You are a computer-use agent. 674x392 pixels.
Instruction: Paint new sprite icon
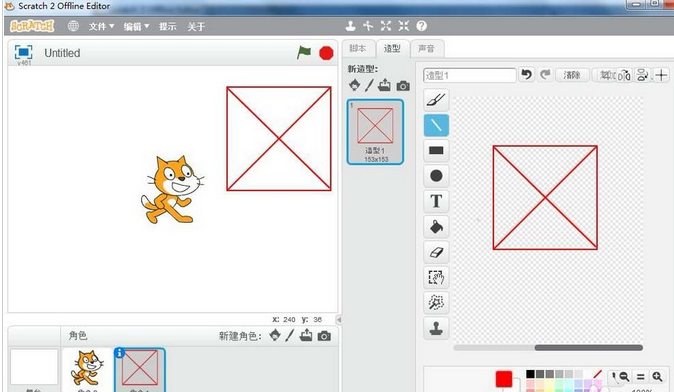coord(290,335)
